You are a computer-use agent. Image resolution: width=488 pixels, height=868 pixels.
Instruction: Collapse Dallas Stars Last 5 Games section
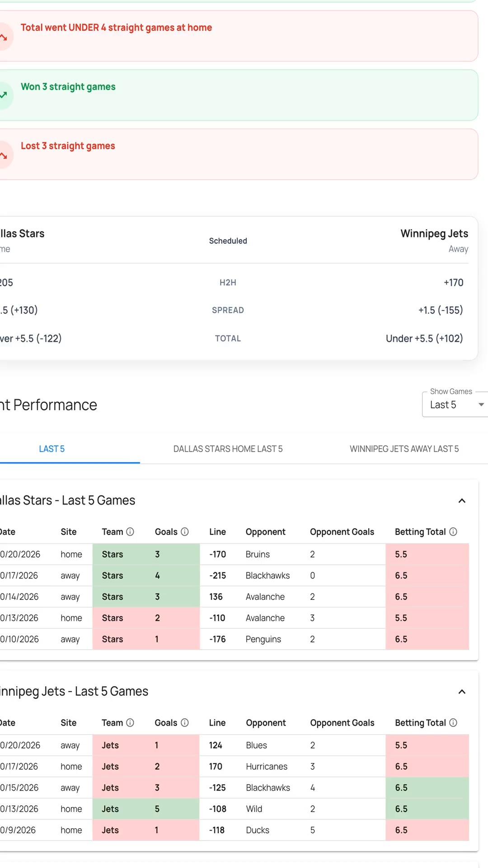tap(462, 500)
